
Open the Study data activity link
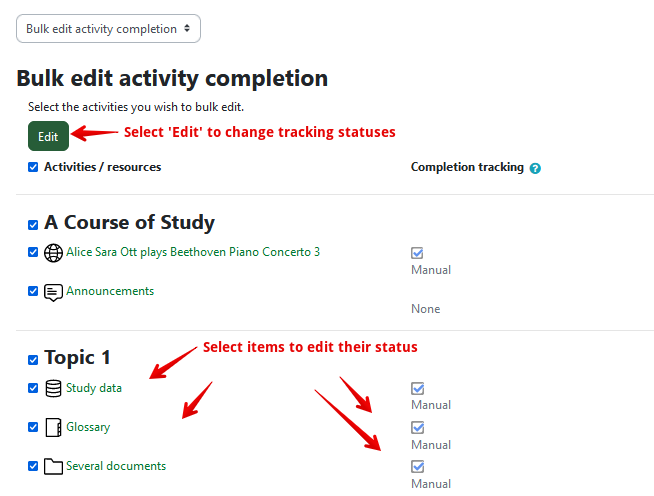pyautogui.click(x=94, y=388)
